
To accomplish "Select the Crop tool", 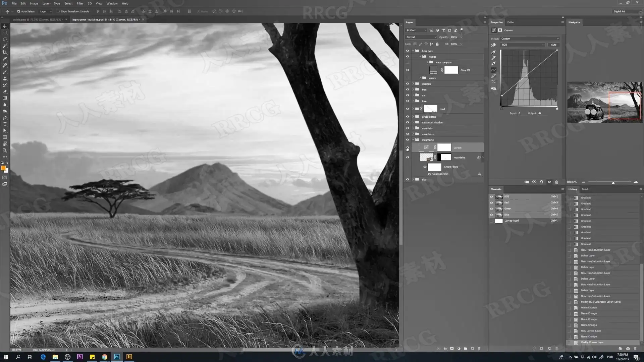I will coord(5,52).
